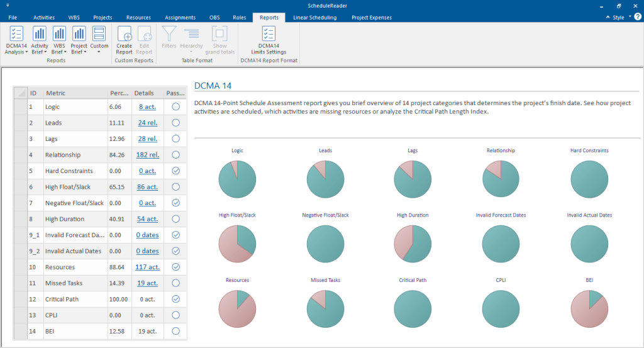Open DCMA14 Limits Settings
This screenshot has height=348, width=644.
tap(269, 35)
